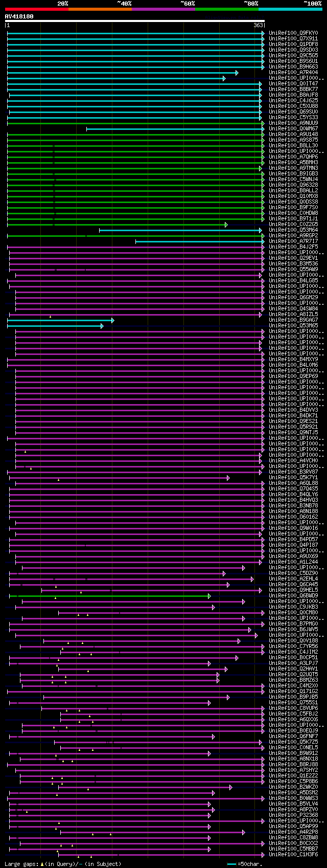
Task: Select the UniRef100_A1L244 label
Action: pos(293,562)
